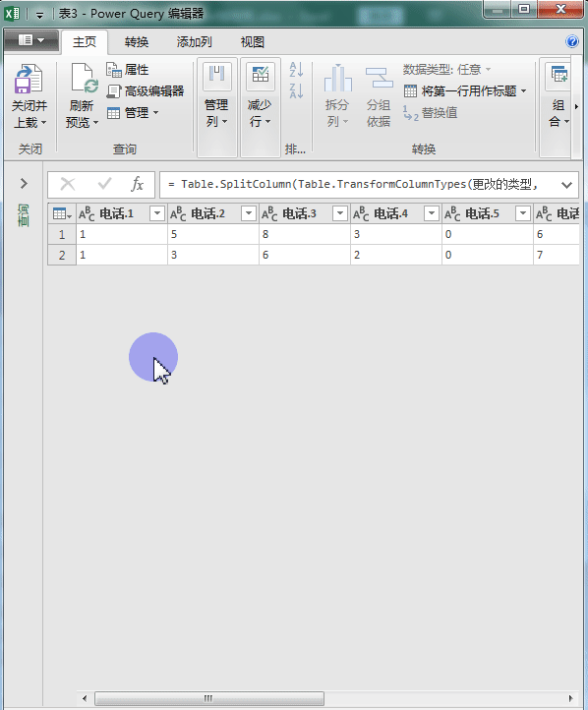Screen dimensions: 588x710
Task: Click the Combine (组合) icon
Action: click(x=559, y=76)
